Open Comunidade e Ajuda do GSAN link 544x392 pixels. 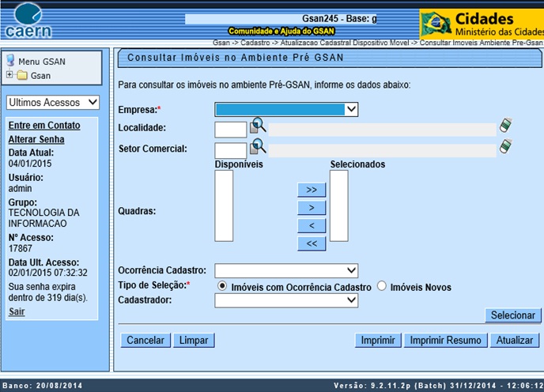(x=281, y=32)
